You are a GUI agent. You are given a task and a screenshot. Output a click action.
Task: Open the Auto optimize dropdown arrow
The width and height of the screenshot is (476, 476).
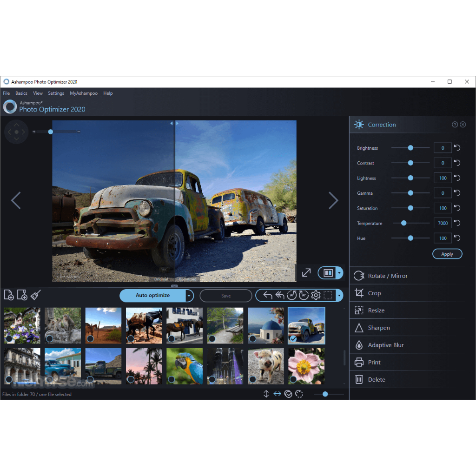[x=190, y=296]
